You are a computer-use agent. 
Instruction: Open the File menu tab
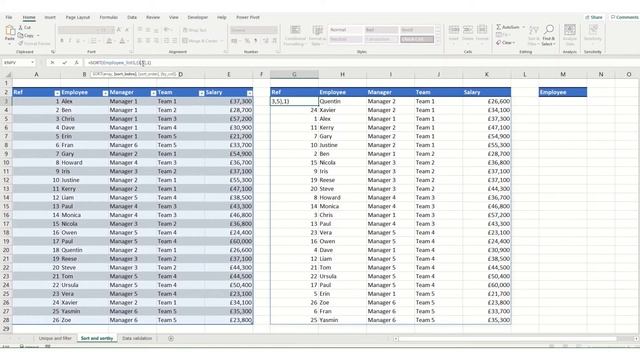(x=9, y=17)
